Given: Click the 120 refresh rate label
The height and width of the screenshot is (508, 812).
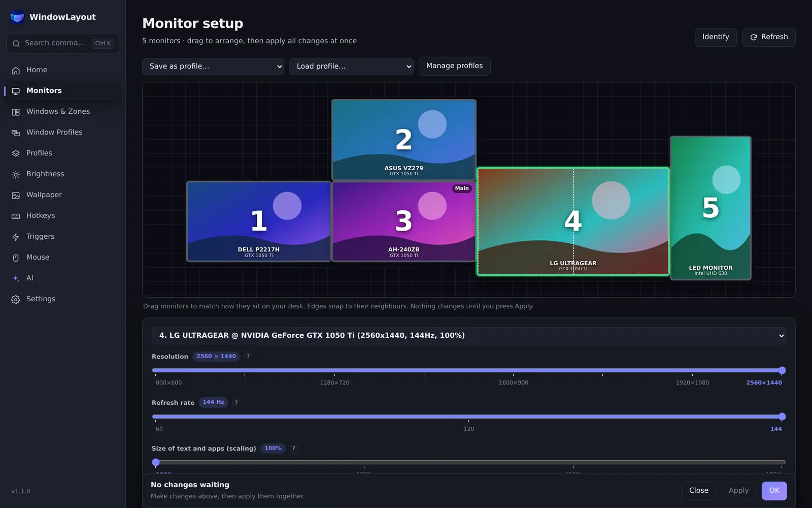Looking at the screenshot, I should [469, 429].
